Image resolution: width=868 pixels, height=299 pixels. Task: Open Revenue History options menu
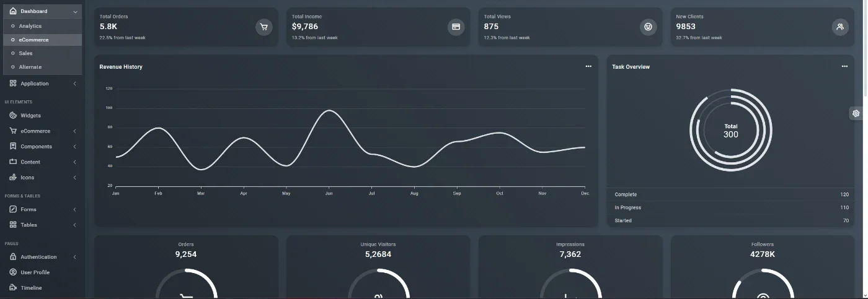tap(588, 66)
